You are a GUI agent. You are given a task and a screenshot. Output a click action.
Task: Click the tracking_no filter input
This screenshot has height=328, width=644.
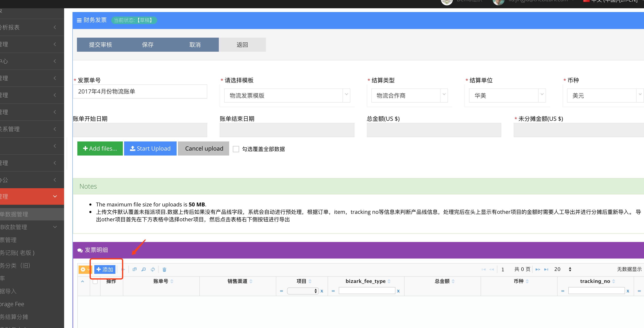click(596, 291)
